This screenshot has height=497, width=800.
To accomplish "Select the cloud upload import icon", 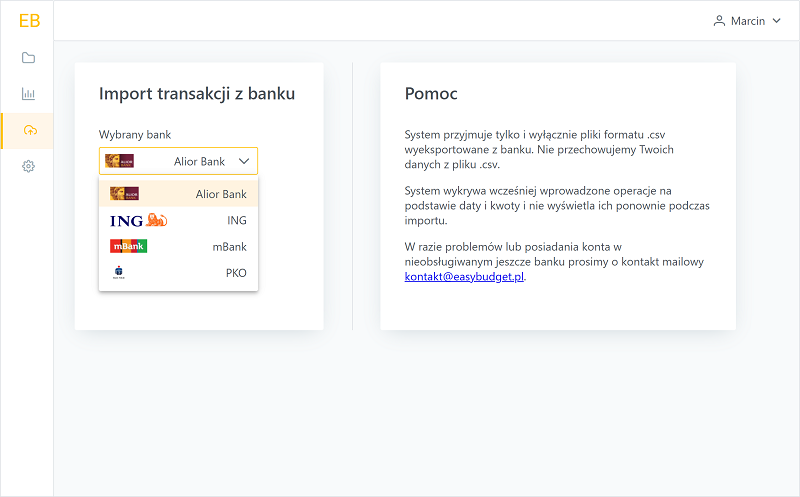I will [x=30, y=131].
